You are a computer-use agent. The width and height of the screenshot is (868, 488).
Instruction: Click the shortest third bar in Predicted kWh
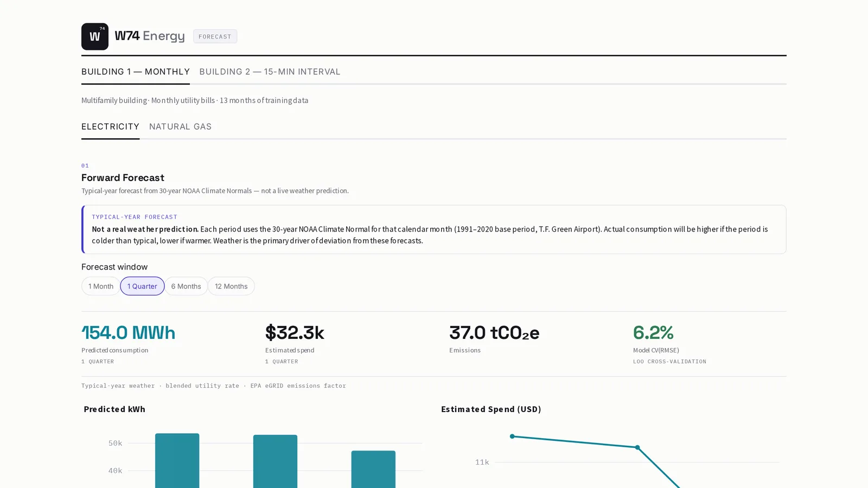coord(373,470)
